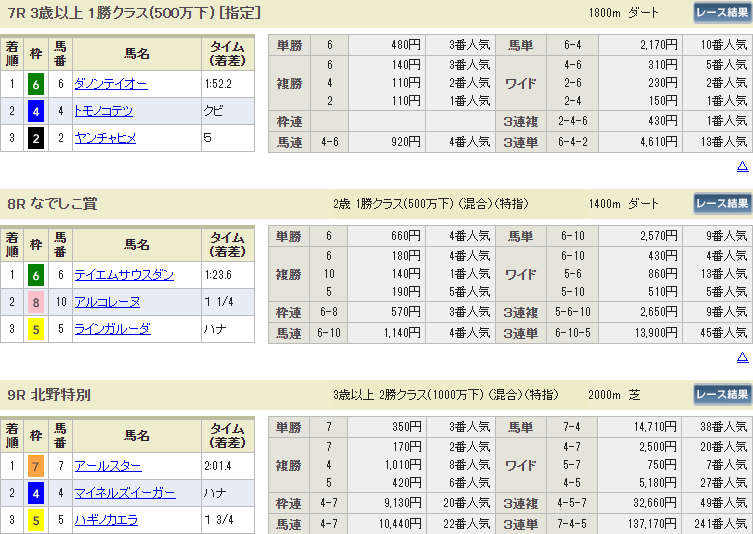The image size is (753, 534).
Task: Select 8R margin 1 1/4 for アルコレーヌ
Action: [219, 302]
